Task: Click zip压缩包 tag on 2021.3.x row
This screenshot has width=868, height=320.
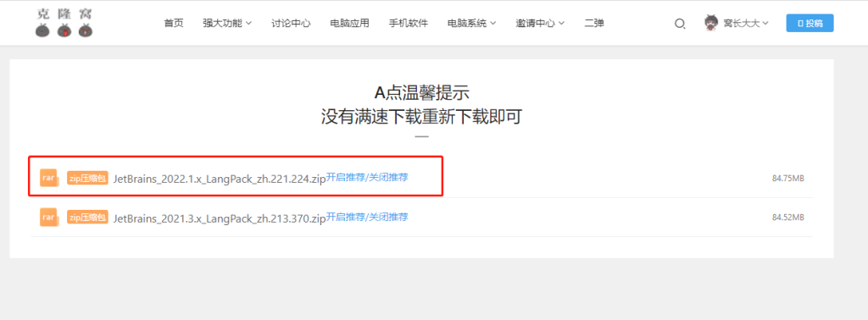Action: tap(87, 218)
